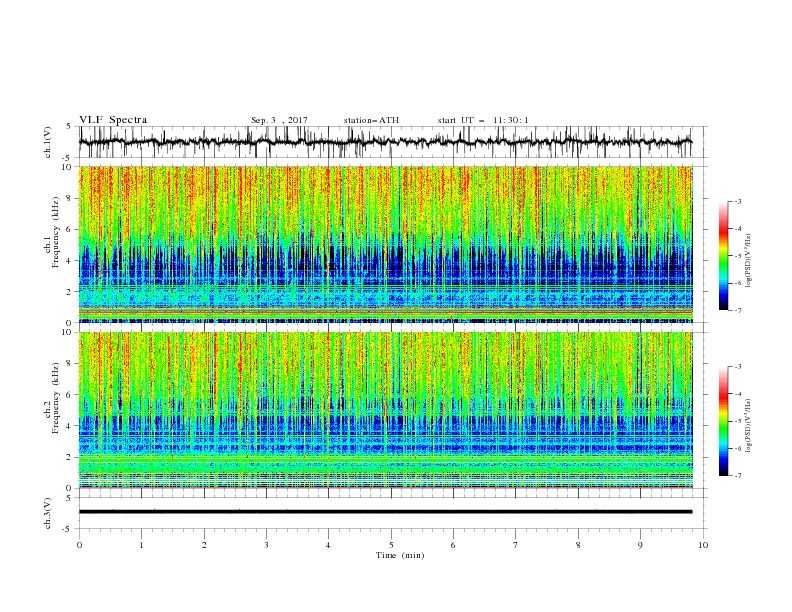Click the 'station=ATH' label
Screen dimensions: 792x612
tap(371, 120)
